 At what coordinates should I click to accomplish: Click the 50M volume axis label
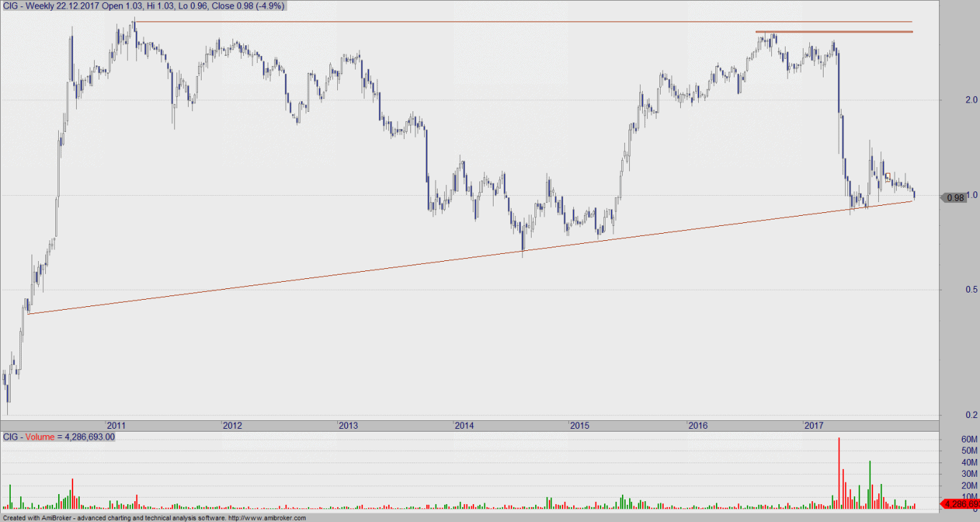[x=970, y=451]
